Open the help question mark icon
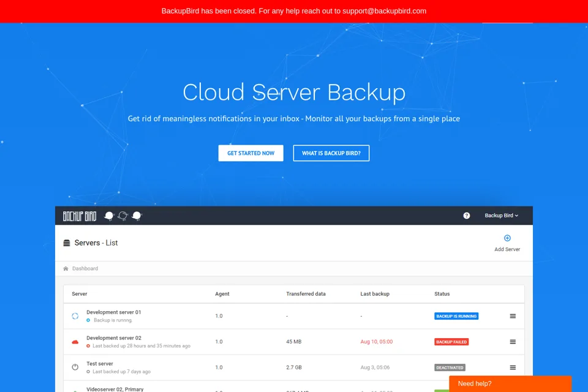Viewport: 588px width, 392px height. (467, 216)
